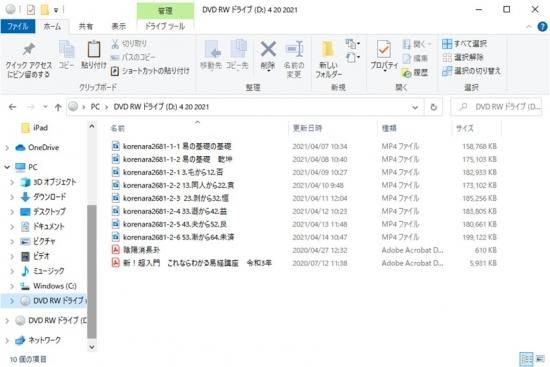The image size is (550, 367).
Task: Click the 管理 contextual tab header
Action: tap(165, 11)
